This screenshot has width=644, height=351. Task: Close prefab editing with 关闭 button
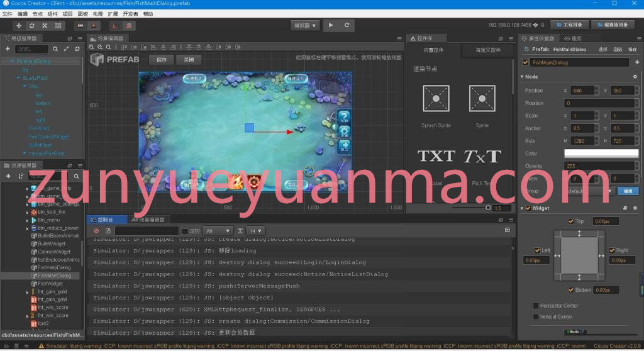point(189,60)
